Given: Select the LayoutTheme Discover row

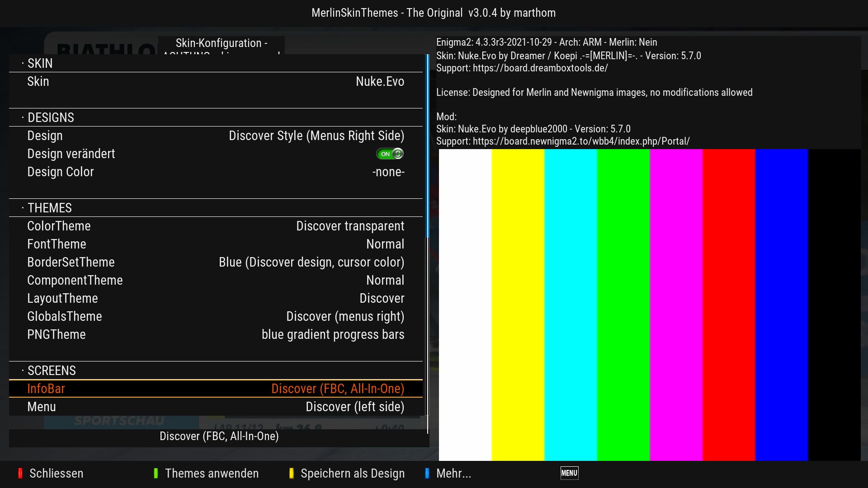Looking at the screenshot, I should click(216, 298).
